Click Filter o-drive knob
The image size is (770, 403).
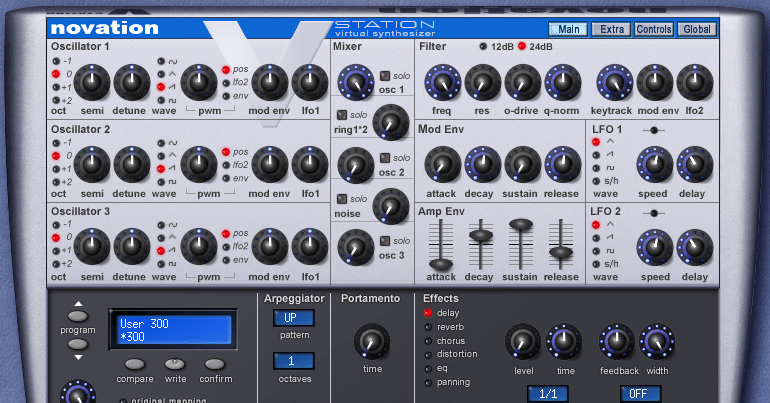click(522, 82)
